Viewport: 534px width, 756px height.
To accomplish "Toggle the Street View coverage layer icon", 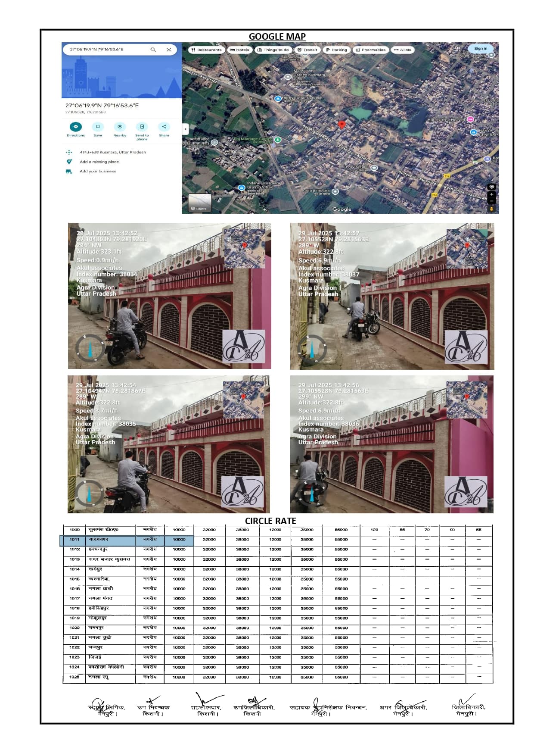I will (x=491, y=187).
